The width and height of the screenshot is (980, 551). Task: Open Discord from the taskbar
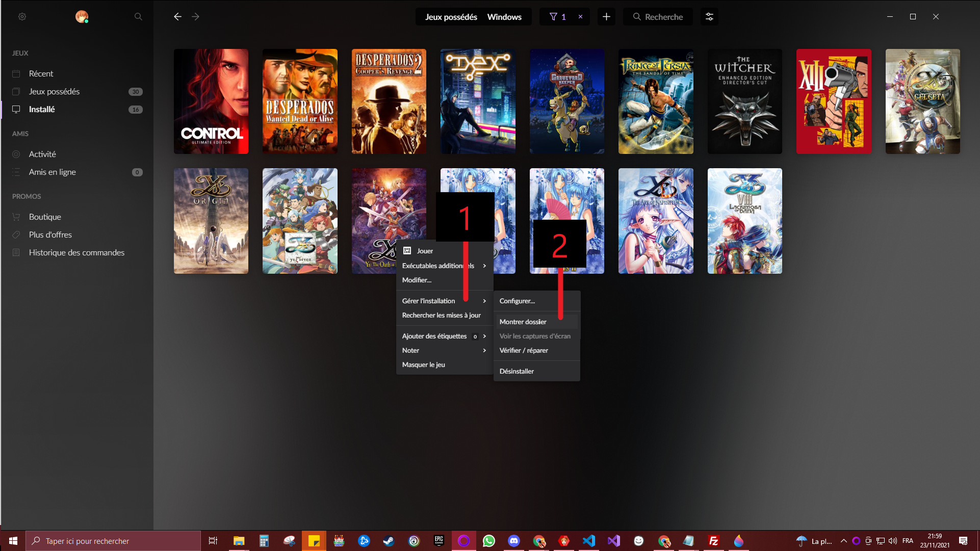513,541
